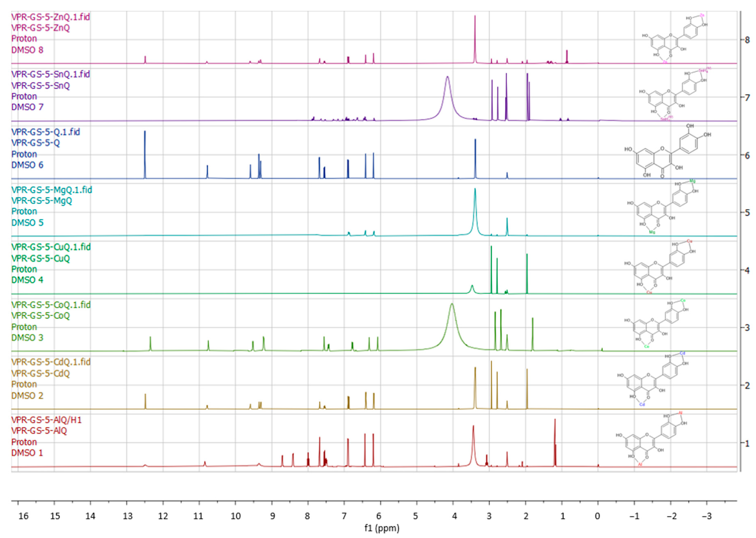The height and width of the screenshot is (538, 756).
Task: Click the Proton label under VPR-GS-5-CuQ
Action: point(24,269)
